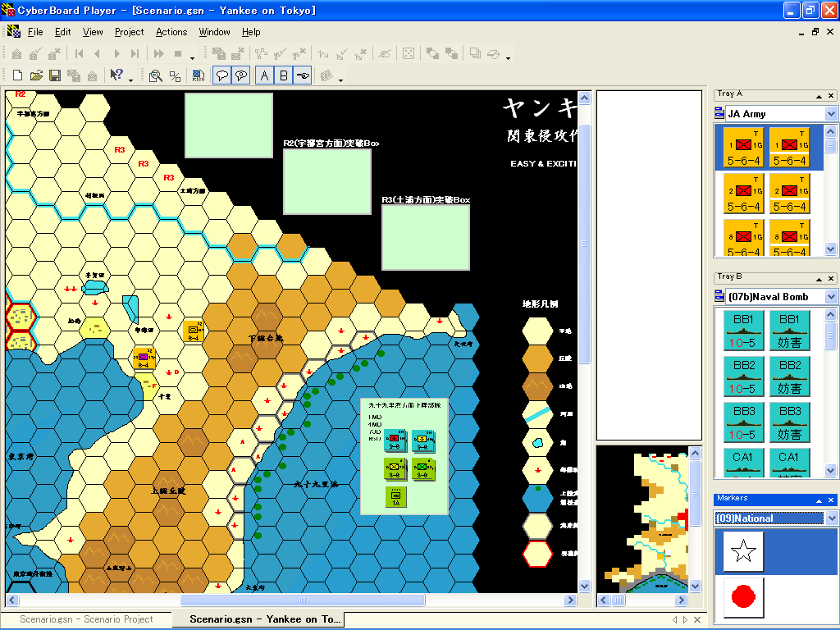The width and height of the screenshot is (840, 630).
Task: Open the Edit menu
Action: (62, 32)
